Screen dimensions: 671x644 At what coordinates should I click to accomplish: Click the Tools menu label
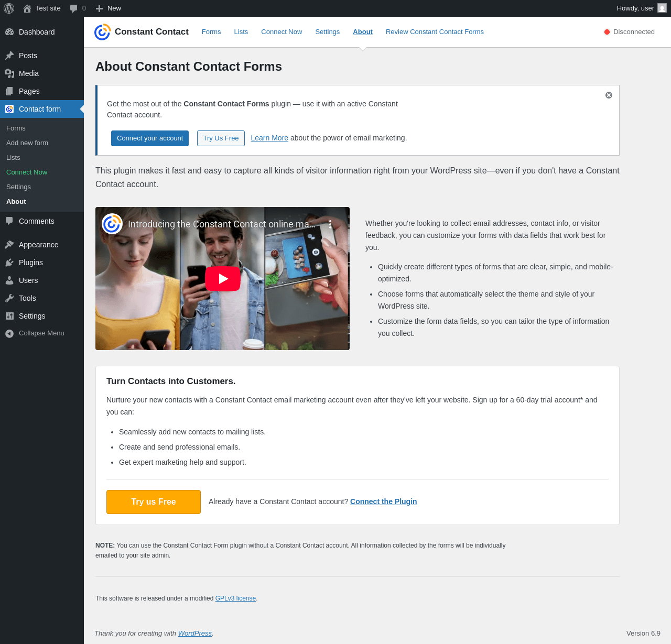[27, 298]
